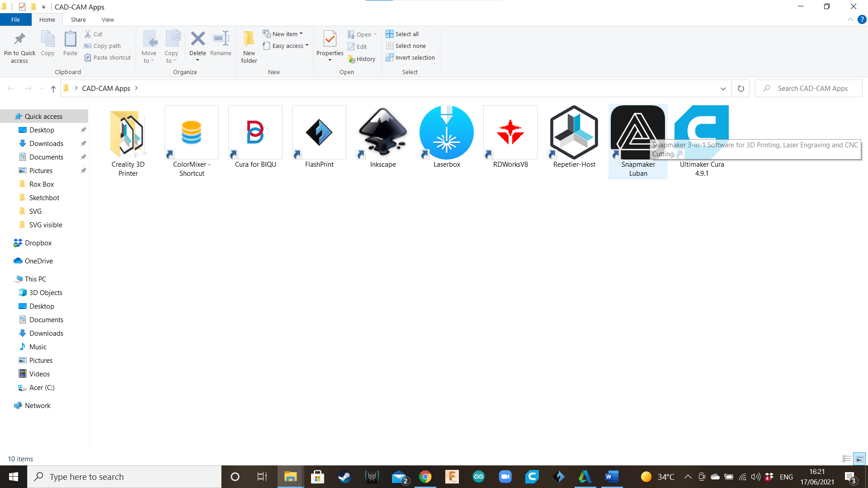Select the Laserbox application icon
This screenshot has width=868, height=488.
(446, 133)
